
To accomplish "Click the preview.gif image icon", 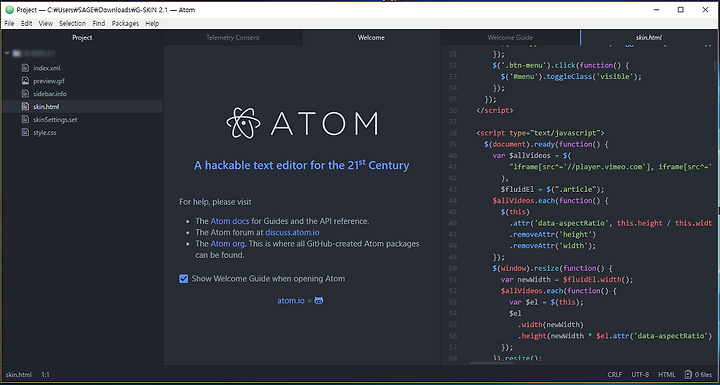I will (25, 81).
